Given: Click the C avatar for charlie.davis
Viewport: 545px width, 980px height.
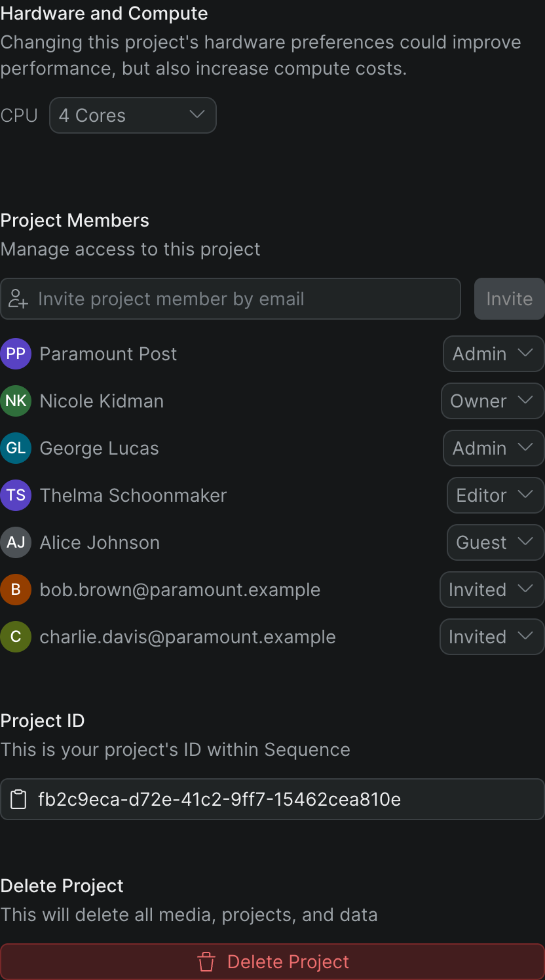Looking at the screenshot, I should [x=16, y=637].
